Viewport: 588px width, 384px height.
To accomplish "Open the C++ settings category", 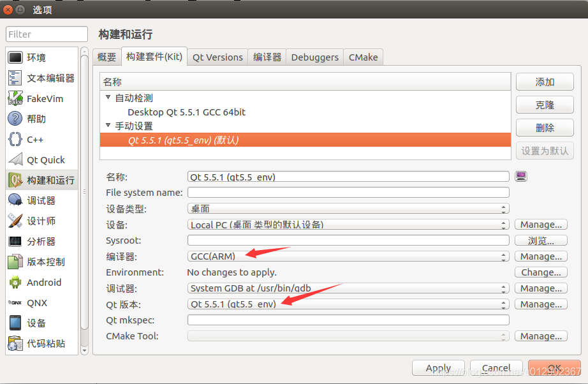I will pyautogui.click(x=42, y=140).
